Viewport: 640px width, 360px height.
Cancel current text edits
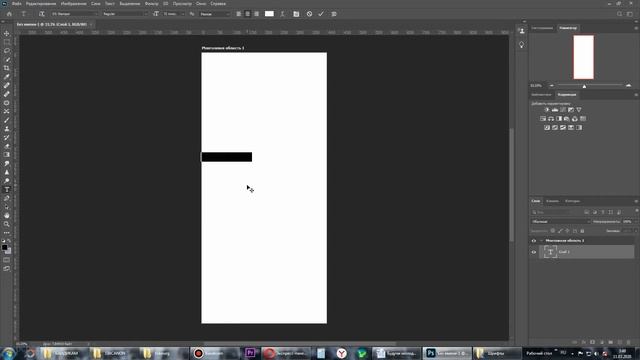pyautogui.click(x=309, y=14)
